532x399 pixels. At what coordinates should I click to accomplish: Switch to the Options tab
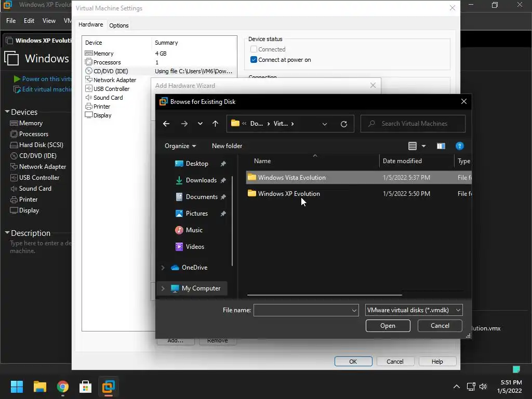tap(119, 25)
